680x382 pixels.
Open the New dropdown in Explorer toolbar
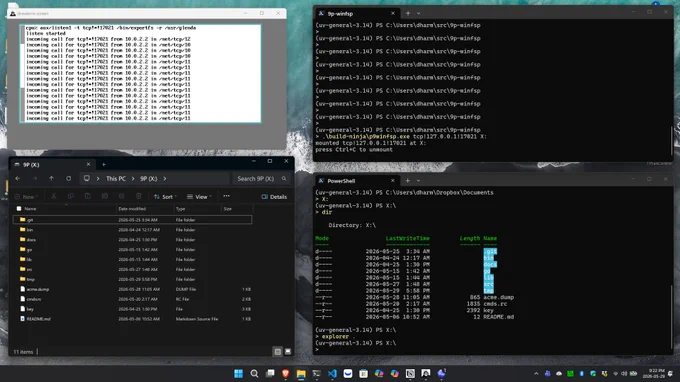(26, 196)
